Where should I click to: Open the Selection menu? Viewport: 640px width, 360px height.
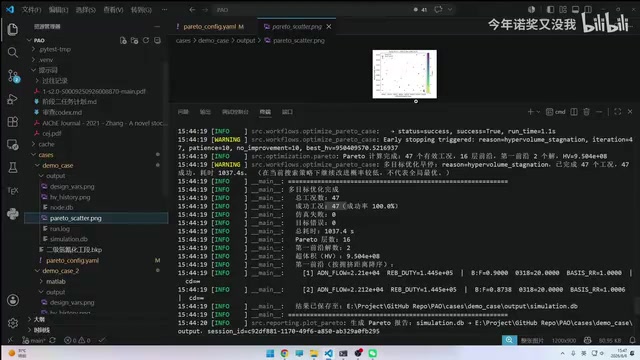pyautogui.click(x=86, y=9)
